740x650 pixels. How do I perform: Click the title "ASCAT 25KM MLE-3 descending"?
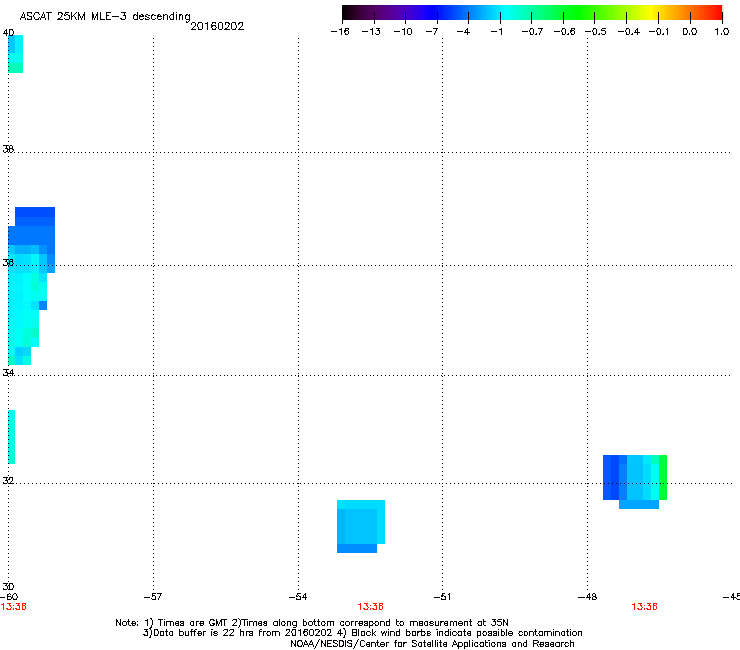point(105,17)
